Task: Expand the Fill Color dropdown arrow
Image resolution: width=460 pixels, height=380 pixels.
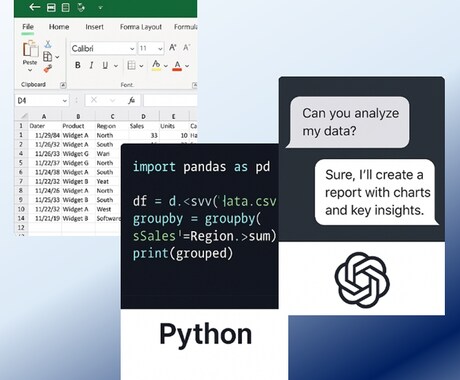Action: pos(166,66)
